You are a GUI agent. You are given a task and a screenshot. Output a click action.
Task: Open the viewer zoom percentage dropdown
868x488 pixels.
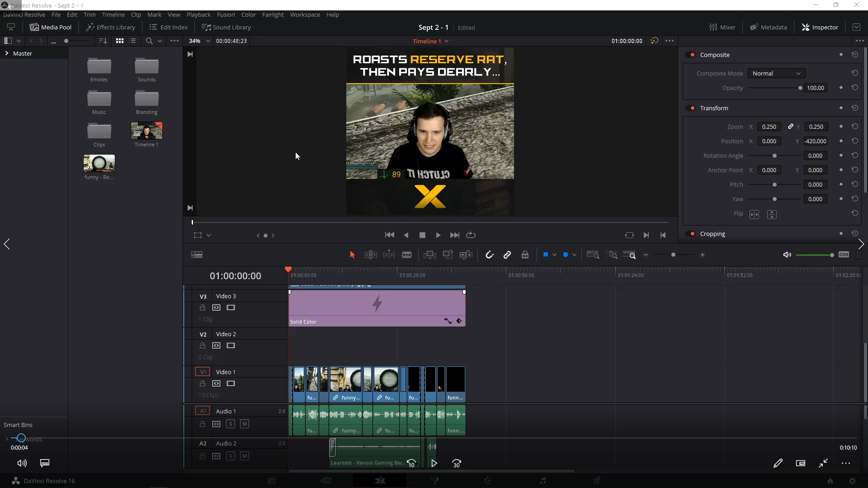click(x=208, y=41)
